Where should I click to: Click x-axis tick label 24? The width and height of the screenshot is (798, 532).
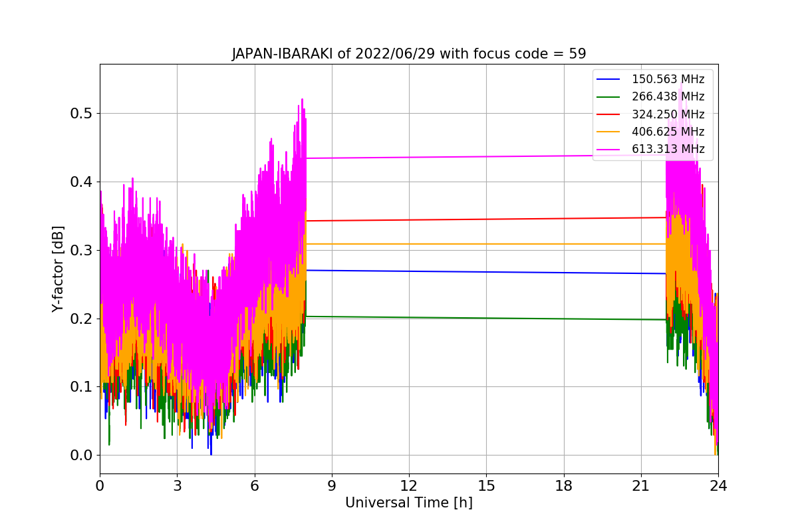[x=718, y=486]
